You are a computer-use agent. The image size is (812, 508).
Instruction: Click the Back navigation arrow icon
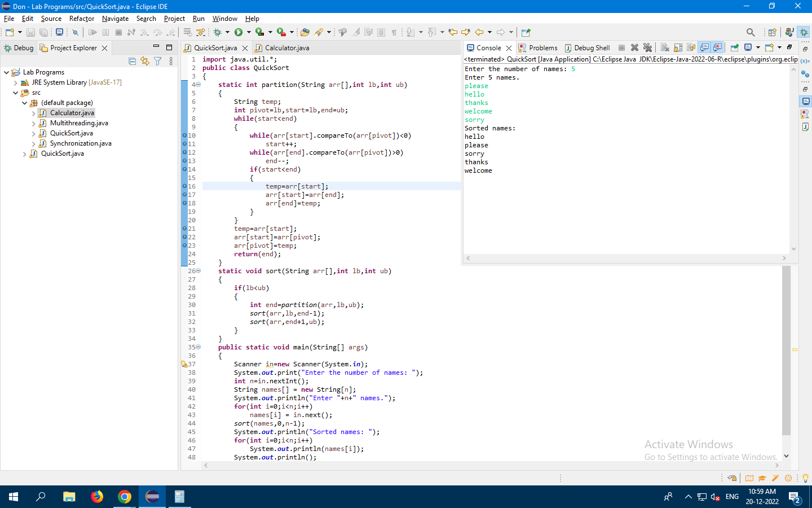coord(479,32)
